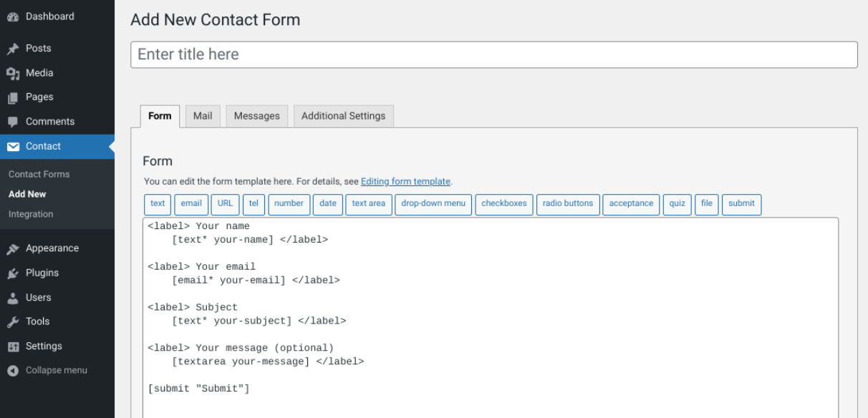Click the Dashboard gauge icon
The width and height of the screenshot is (868, 418).
[x=13, y=16]
